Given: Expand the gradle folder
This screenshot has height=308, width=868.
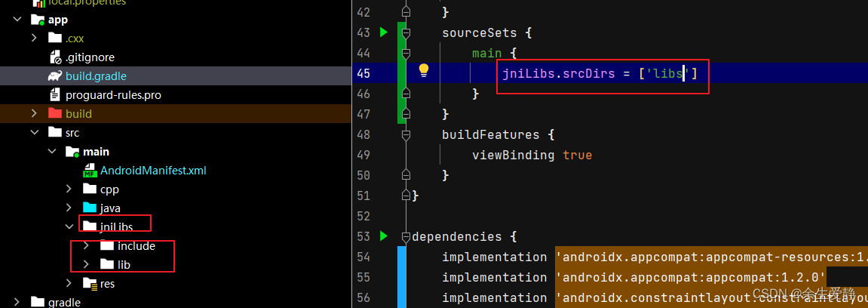Looking at the screenshot, I should [17, 302].
